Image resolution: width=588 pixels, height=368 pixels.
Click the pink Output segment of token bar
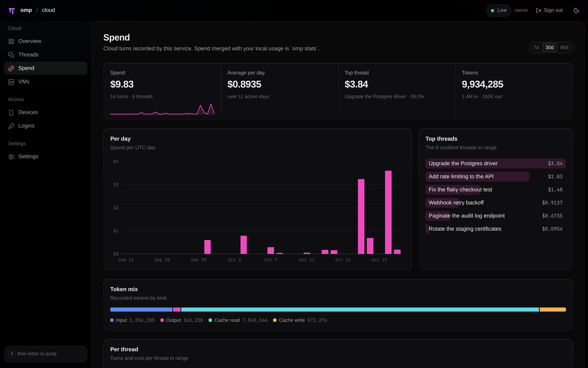(177, 310)
